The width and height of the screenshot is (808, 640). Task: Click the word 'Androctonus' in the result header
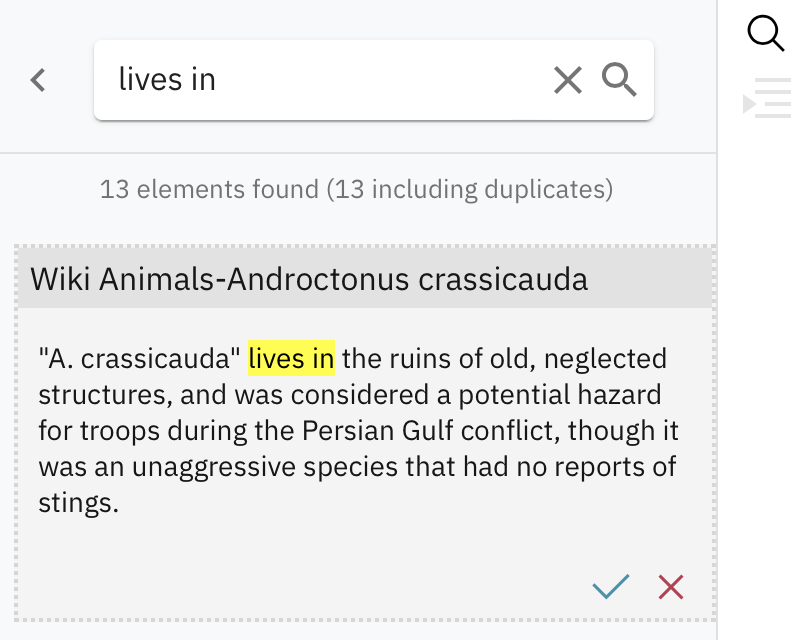point(319,279)
